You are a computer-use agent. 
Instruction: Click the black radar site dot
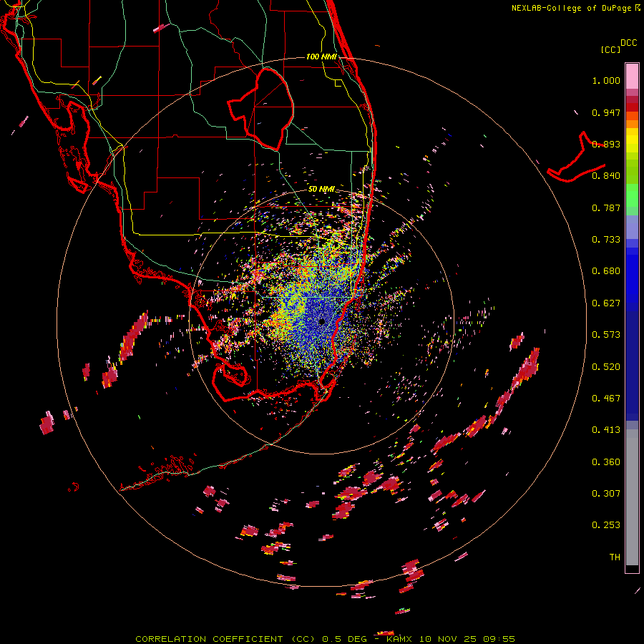pos(322,321)
